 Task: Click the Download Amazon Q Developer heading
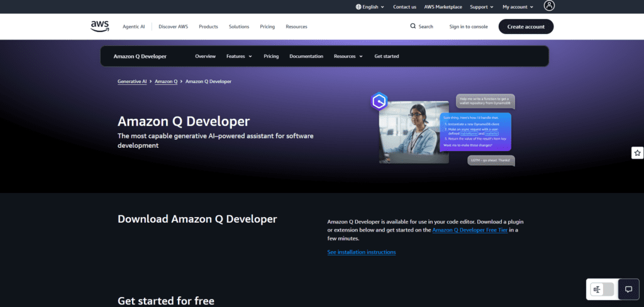click(197, 219)
